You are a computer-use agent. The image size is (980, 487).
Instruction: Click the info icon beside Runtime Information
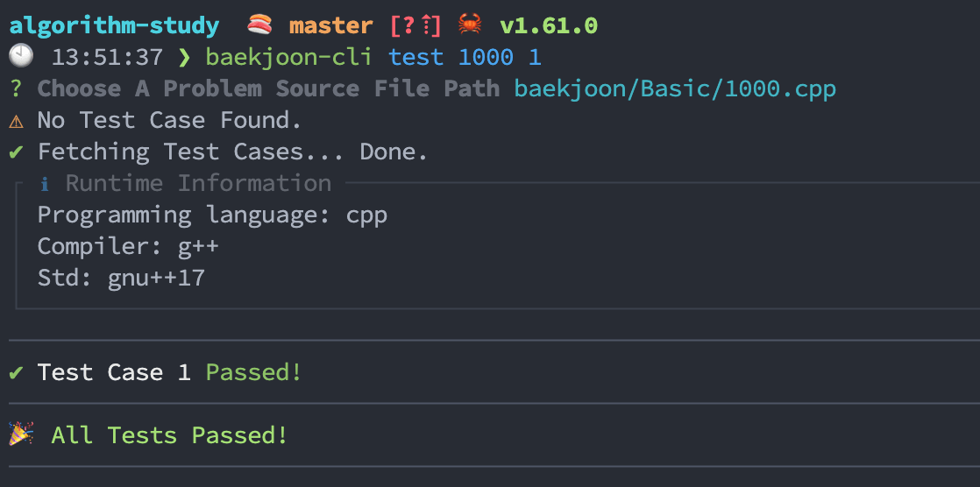click(45, 184)
